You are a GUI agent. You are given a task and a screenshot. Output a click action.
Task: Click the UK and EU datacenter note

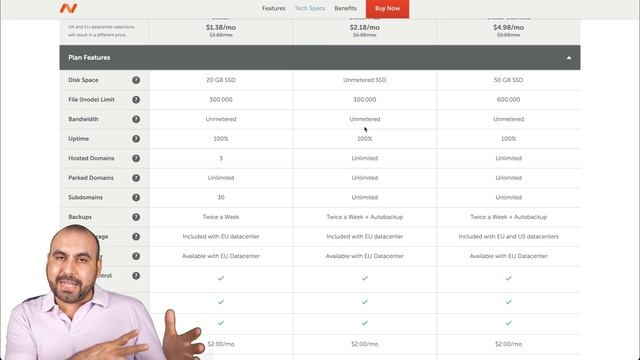point(101,31)
